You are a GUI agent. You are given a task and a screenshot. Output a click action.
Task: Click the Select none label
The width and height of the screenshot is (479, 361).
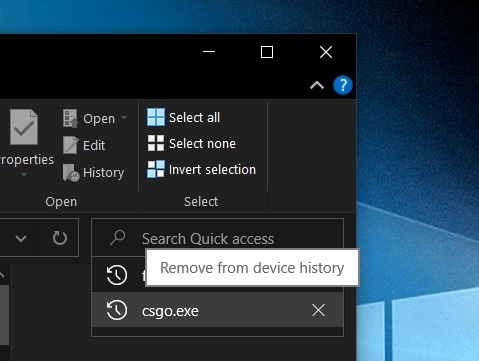click(x=202, y=144)
